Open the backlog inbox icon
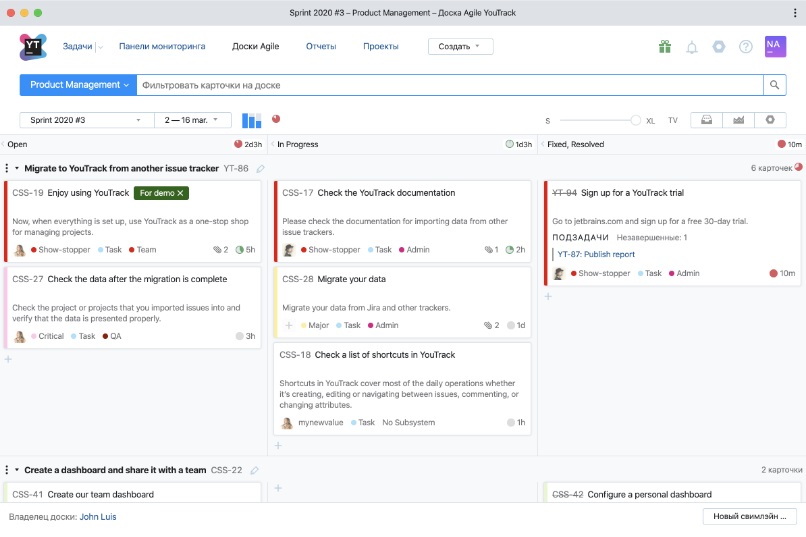806x537 pixels. [x=706, y=120]
